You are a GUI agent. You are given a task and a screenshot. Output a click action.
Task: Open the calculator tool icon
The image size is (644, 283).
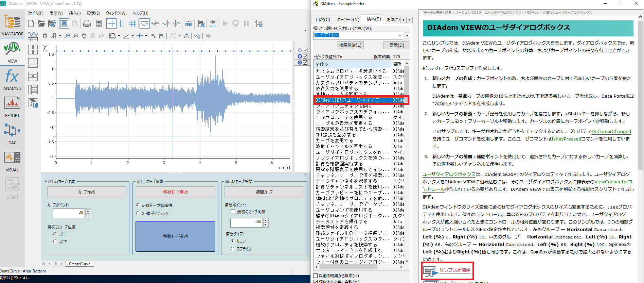[x=99, y=23]
